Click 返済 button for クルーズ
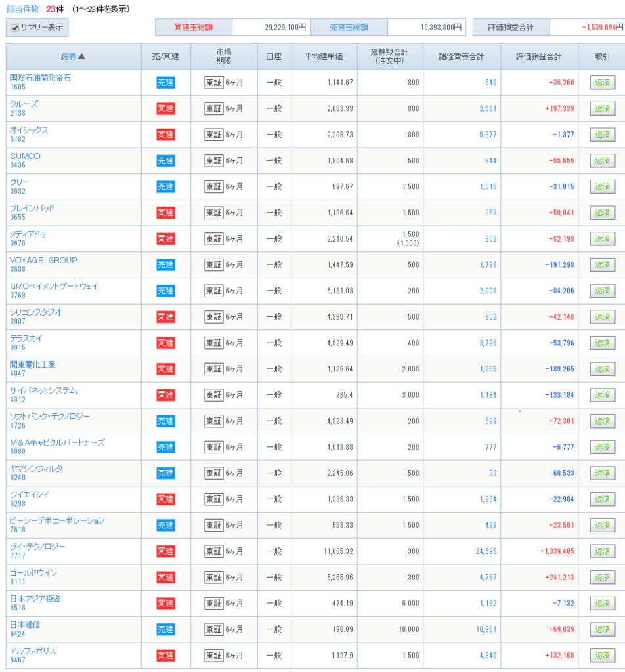 [x=602, y=109]
